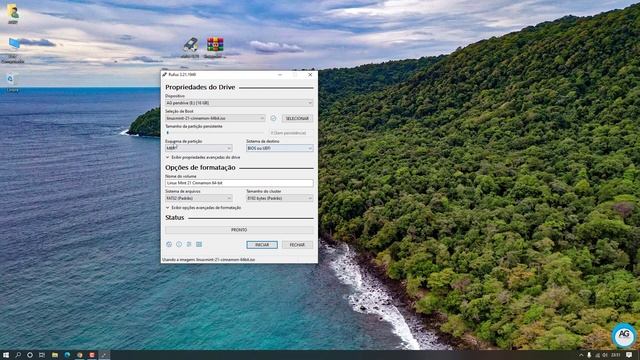This screenshot has height=360, width=640.
Task: Click the microphone tray icon
Action: tap(589, 355)
